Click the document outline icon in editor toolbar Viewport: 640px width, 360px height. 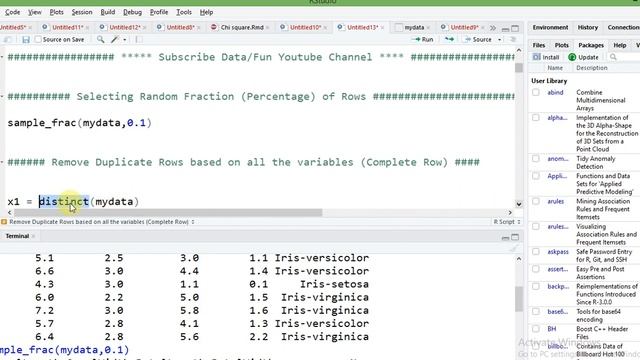tap(513, 40)
